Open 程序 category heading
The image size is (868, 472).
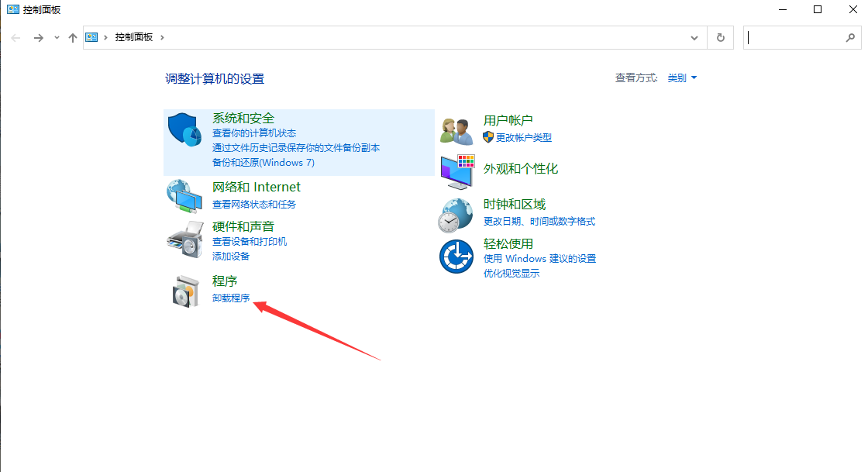(225, 281)
